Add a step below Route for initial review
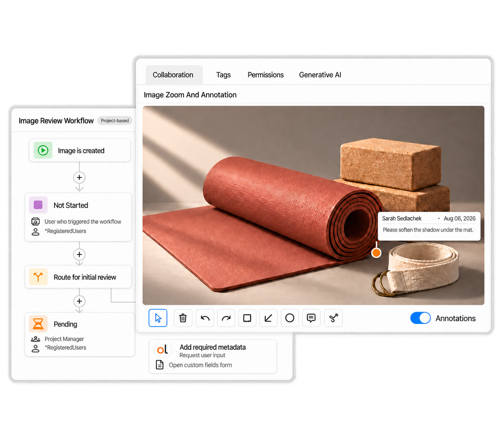Image resolution: width=504 pixels, height=426 pixels. [x=79, y=301]
